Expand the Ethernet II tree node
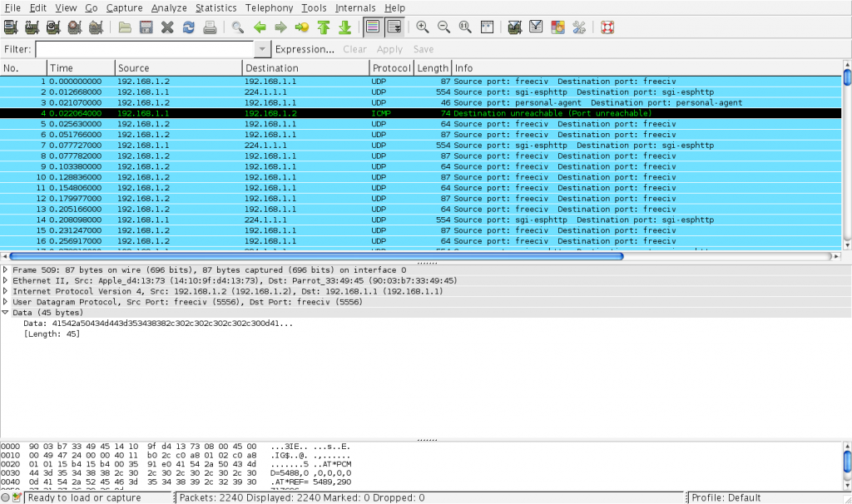The height and width of the screenshot is (504, 852). tap(5, 281)
